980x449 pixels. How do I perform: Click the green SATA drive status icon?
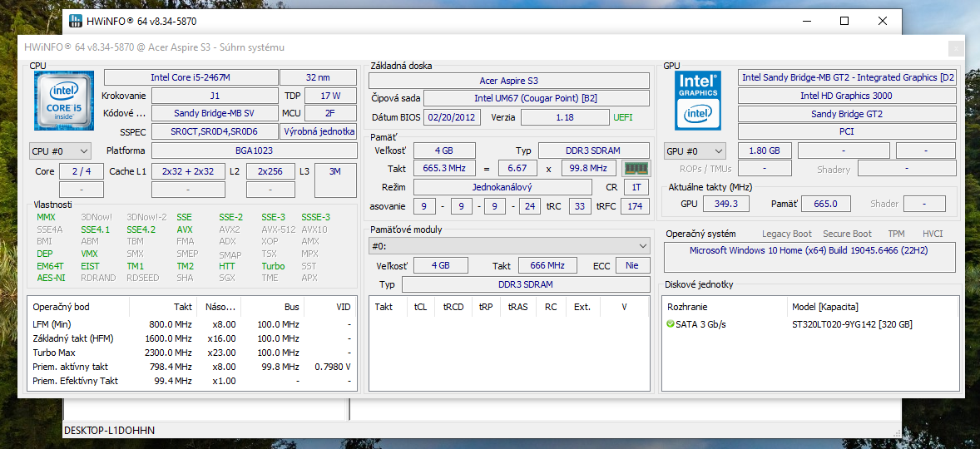click(671, 324)
